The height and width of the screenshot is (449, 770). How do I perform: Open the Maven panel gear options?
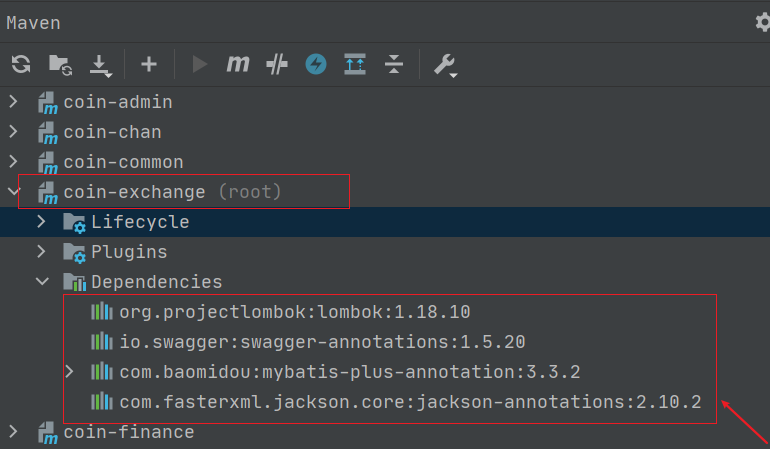coord(762,22)
